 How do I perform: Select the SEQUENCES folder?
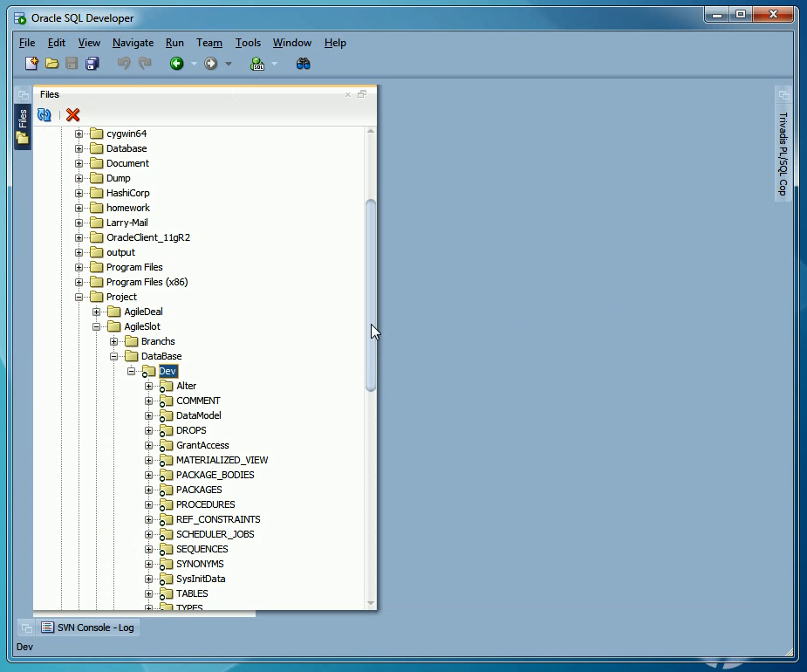tap(202, 550)
